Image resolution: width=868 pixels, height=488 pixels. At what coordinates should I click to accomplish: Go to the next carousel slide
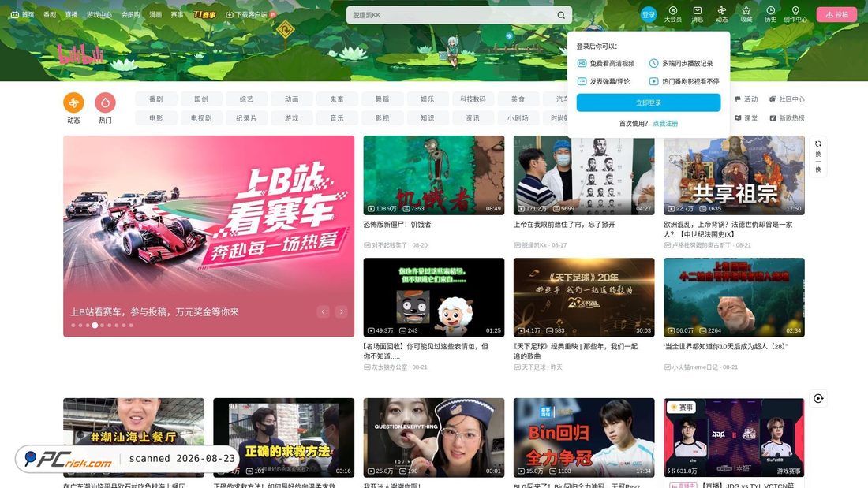(x=342, y=312)
